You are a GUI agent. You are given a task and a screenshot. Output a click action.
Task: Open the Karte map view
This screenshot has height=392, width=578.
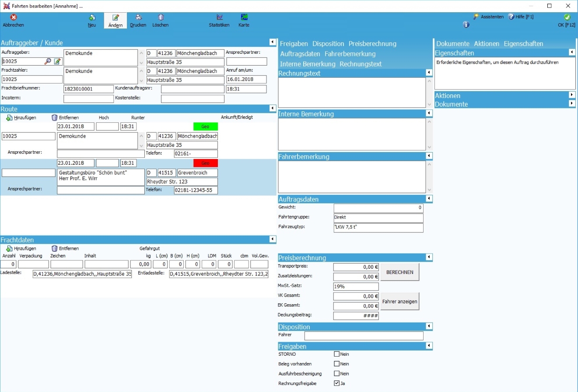pos(244,21)
